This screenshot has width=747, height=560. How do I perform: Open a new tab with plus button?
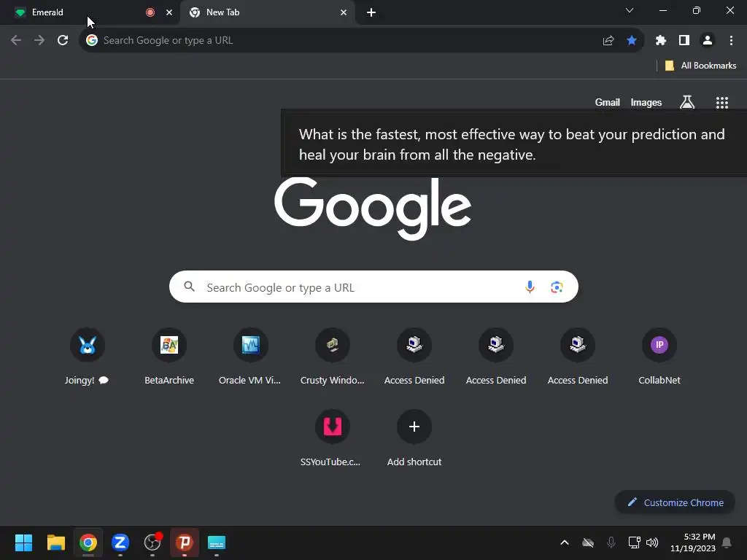click(x=371, y=12)
